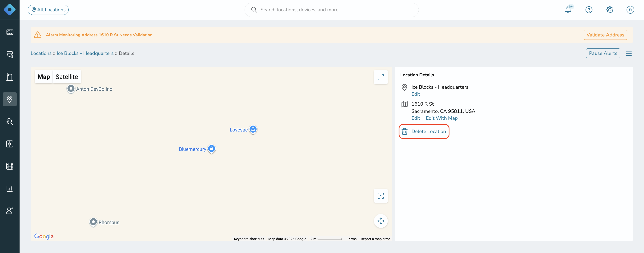Click the map fit-to-bounds frame icon

click(381, 196)
